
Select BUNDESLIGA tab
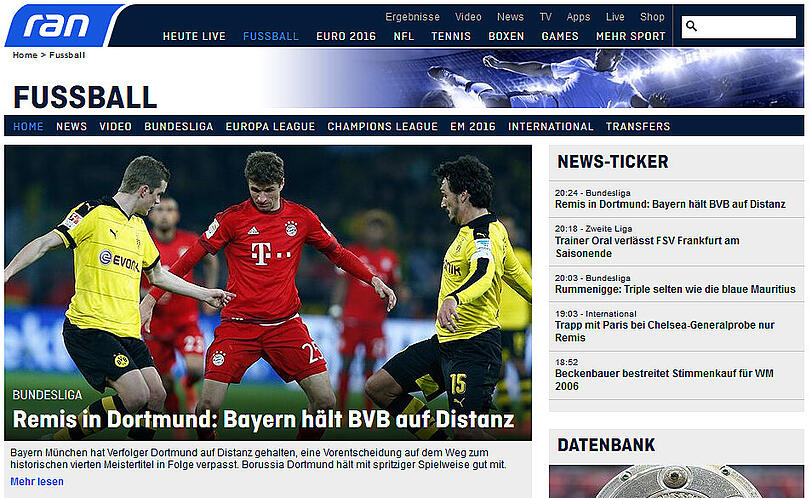[x=179, y=126]
